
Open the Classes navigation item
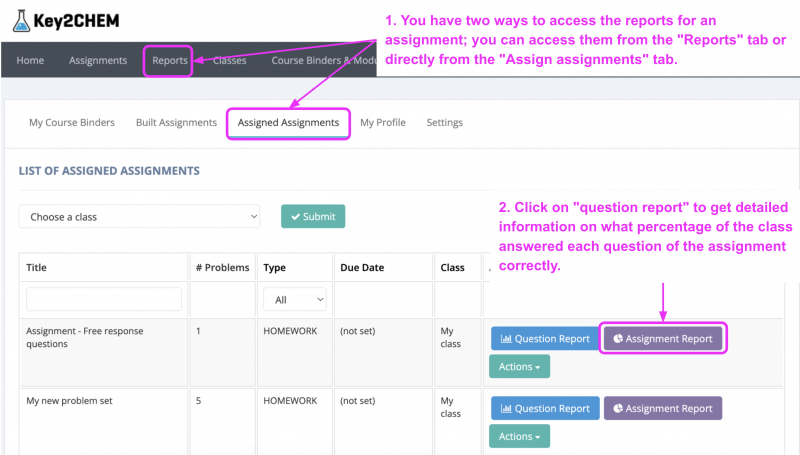230,61
